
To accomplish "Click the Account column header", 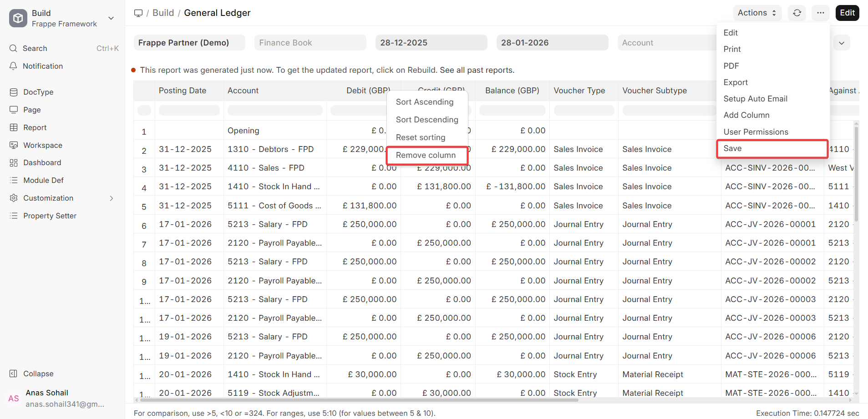I will click(x=275, y=91).
